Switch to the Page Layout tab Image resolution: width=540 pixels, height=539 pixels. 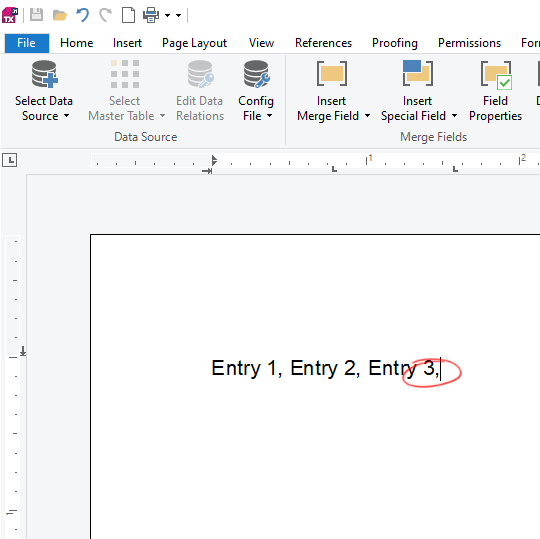[194, 43]
